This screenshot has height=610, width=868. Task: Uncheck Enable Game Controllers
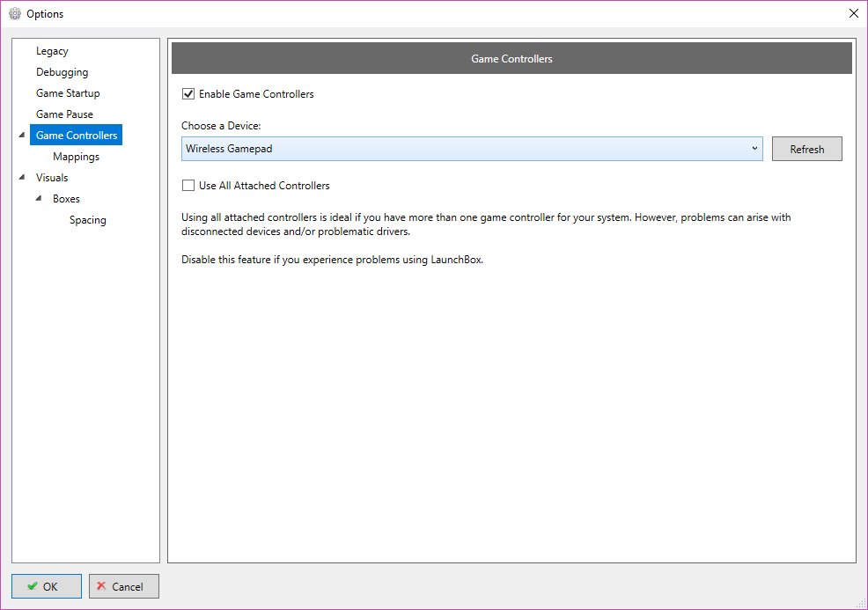point(188,93)
